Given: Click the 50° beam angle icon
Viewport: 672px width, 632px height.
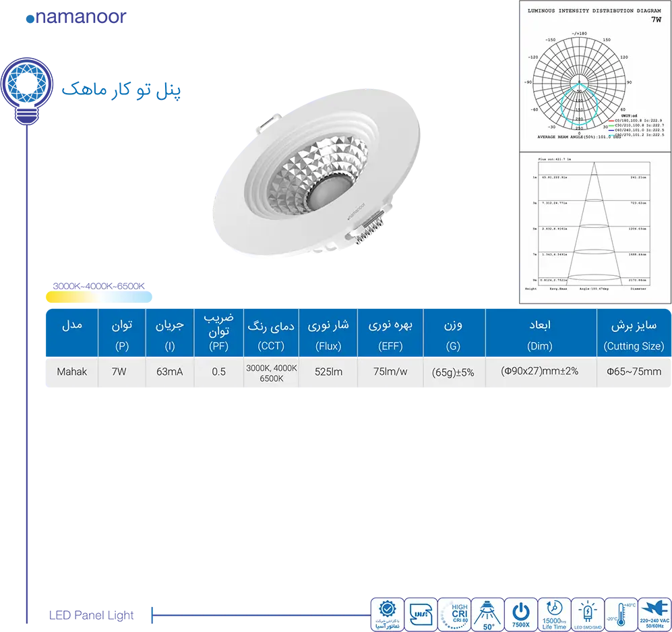Looking at the screenshot, I should pyautogui.click(x=487, y=614).
